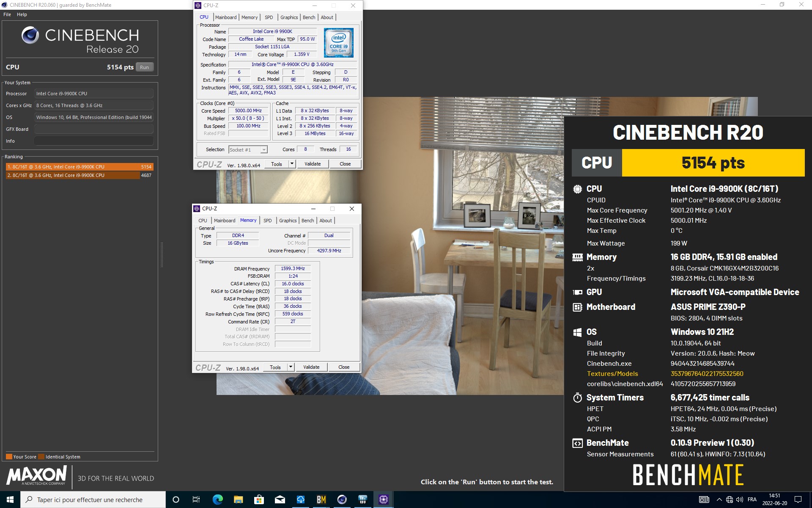Switch to Cinebench via its taskbar icon
Viewport: 812px width, 508px height.
342,500
